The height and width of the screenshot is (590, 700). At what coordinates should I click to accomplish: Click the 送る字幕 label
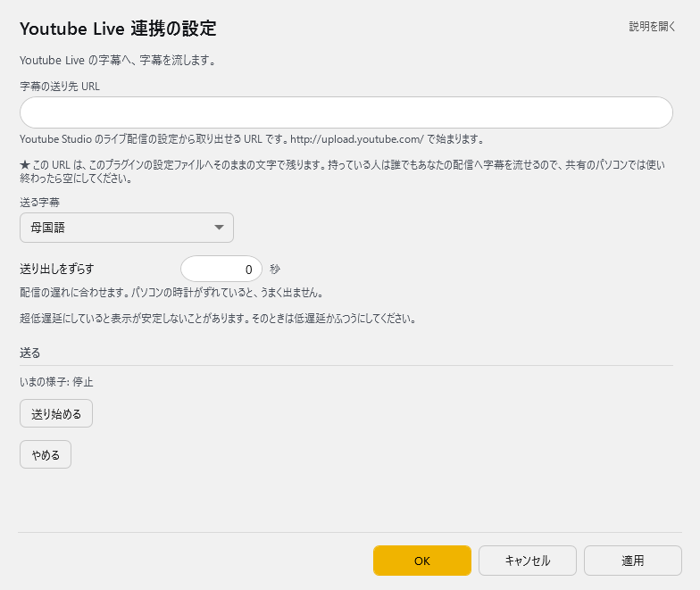pos(39,202)
